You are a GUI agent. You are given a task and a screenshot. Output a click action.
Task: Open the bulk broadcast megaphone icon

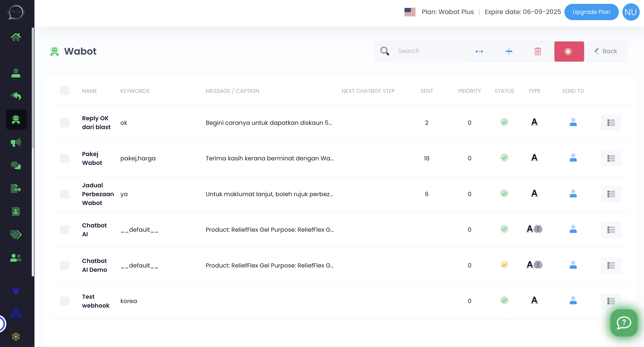pyautogui.click(x=16, y=142)
